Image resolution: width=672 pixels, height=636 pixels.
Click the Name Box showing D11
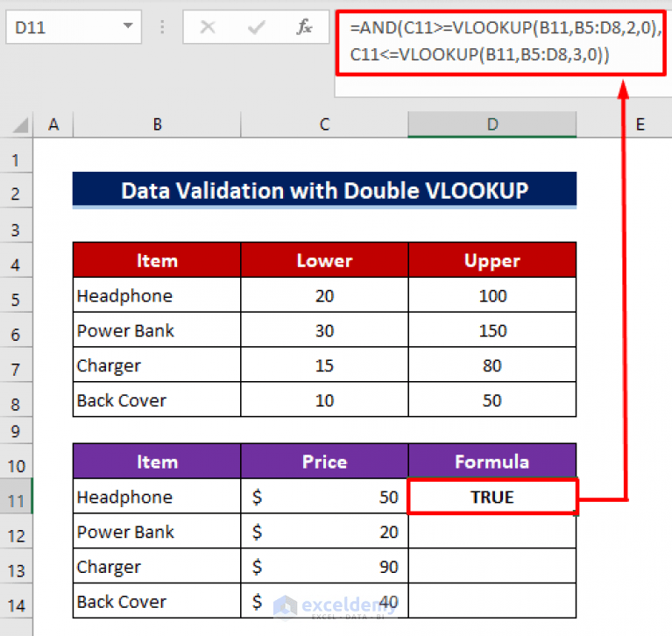tap(74, 27)
